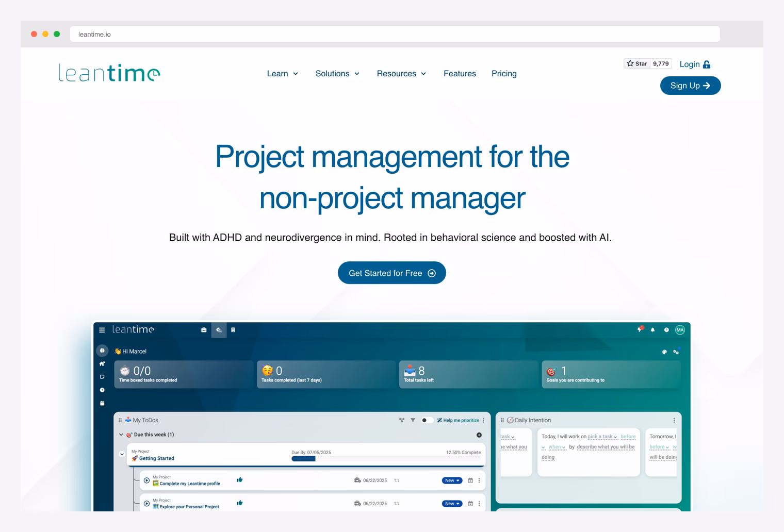
Task: Click the My ToDos drag handle
Action: pyautogui.click(x=120, y=420)
